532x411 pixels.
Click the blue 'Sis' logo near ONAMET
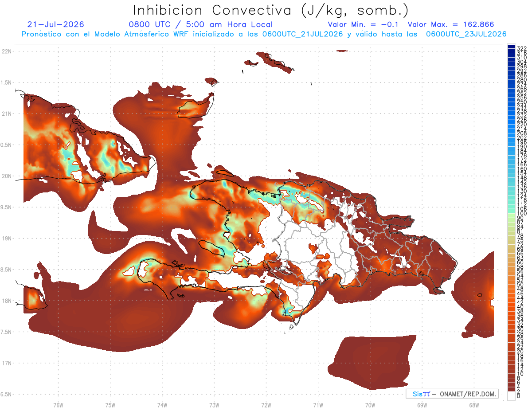417,394
